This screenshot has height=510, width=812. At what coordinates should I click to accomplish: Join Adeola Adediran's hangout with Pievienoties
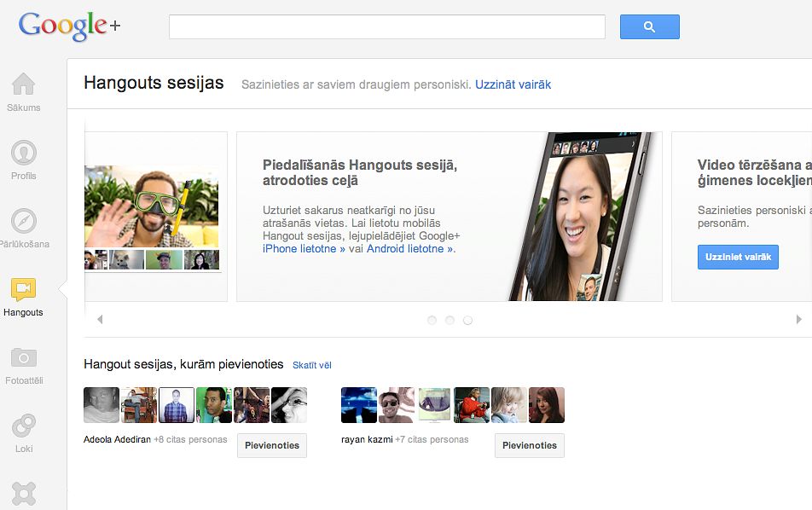pos(272,445)
